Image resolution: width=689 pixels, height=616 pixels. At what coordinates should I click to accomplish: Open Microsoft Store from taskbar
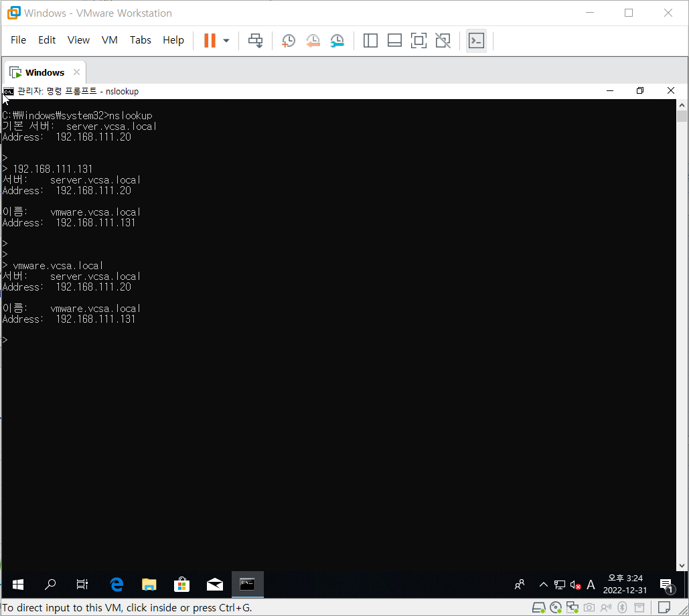pos(181,585)
